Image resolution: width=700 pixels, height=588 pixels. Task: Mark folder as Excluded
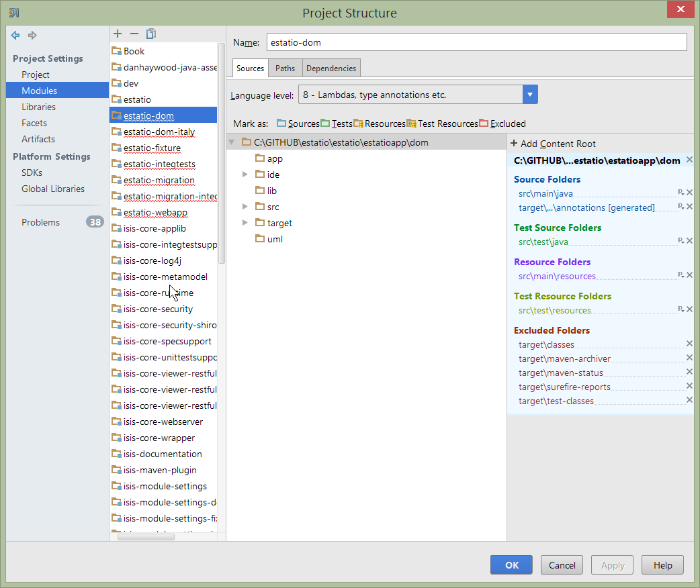502,124
